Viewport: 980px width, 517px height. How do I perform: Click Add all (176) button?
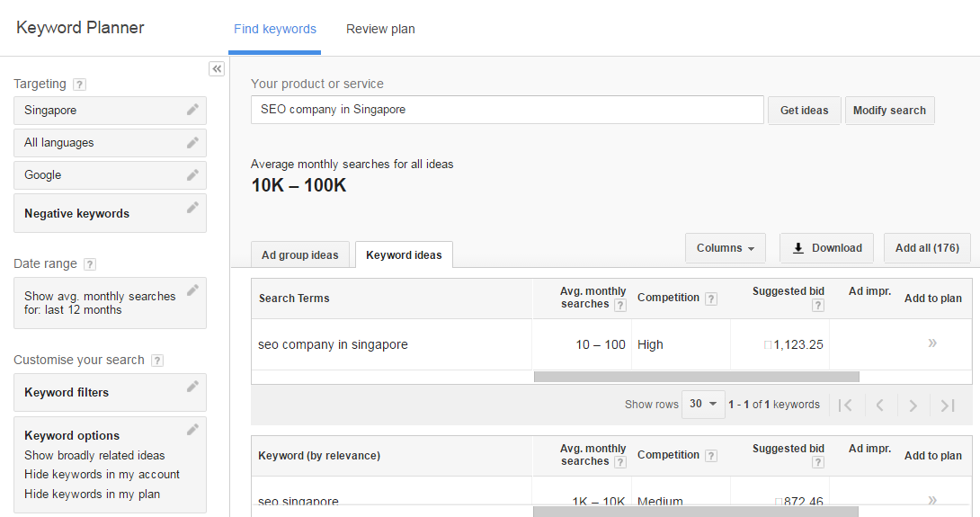pyautogui.click(x=927, y=248)
